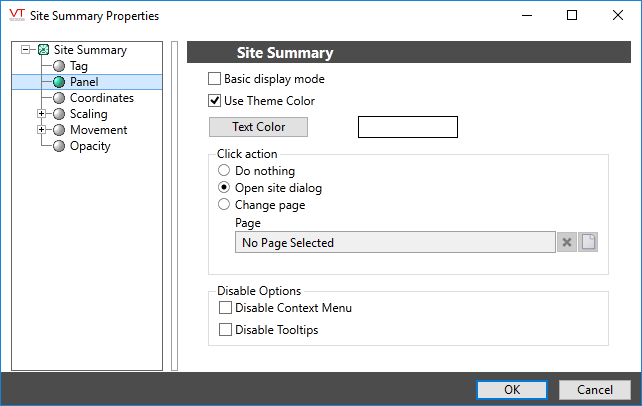Click the white text color swatch
This screenshot has height=406, width=642.
point(407,127)
